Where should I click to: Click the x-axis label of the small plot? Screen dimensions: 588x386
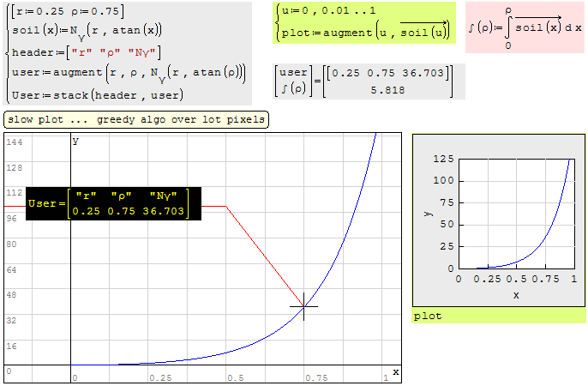tap(516, 295)
